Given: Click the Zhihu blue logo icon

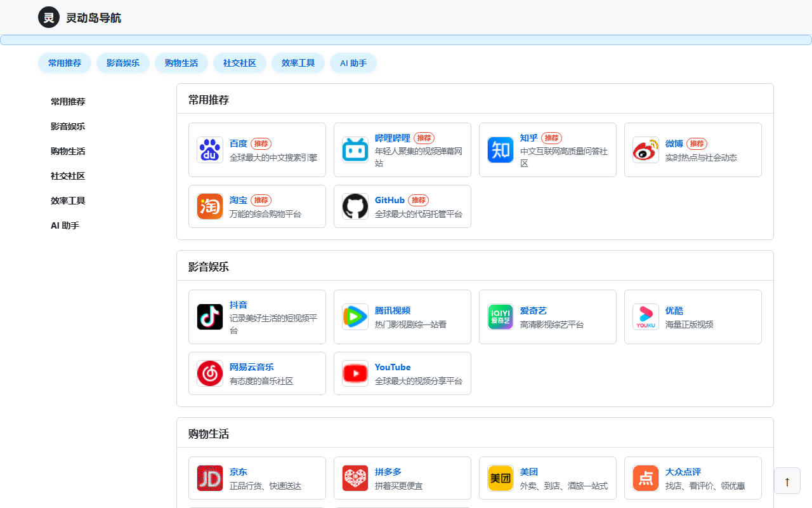Looking at the screenshot, I should (501, 150).
